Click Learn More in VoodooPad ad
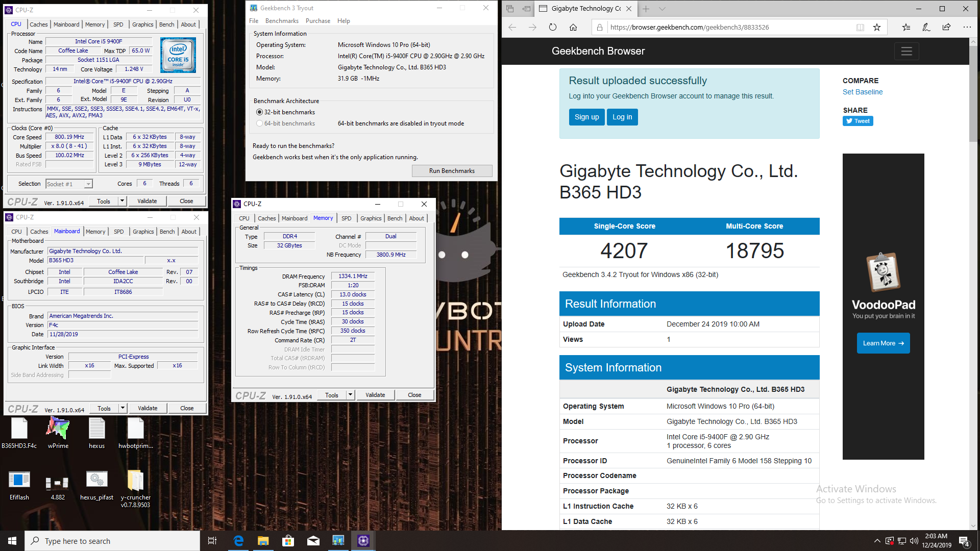Viewport: 980px width, 551px height. [x=883, y=343]
